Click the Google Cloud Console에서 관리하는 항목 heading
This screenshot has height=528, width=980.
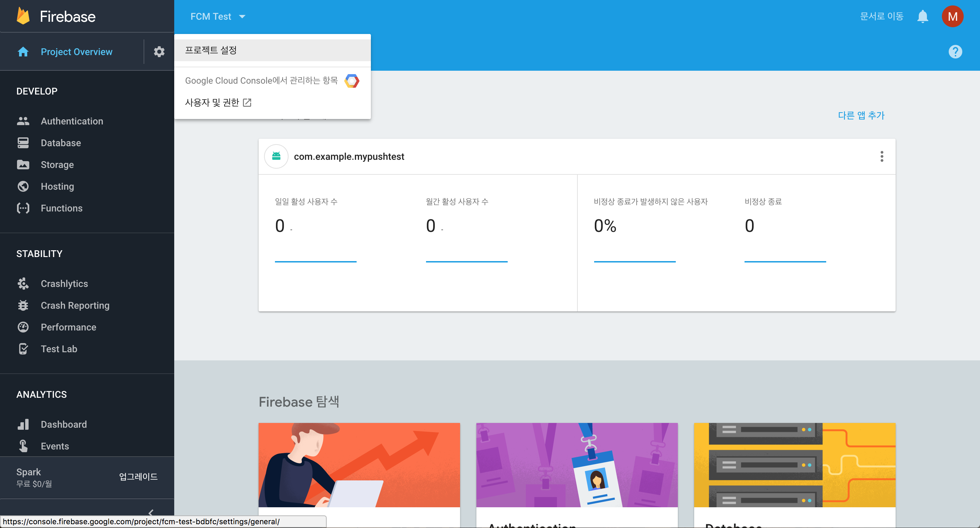point(261,81)
